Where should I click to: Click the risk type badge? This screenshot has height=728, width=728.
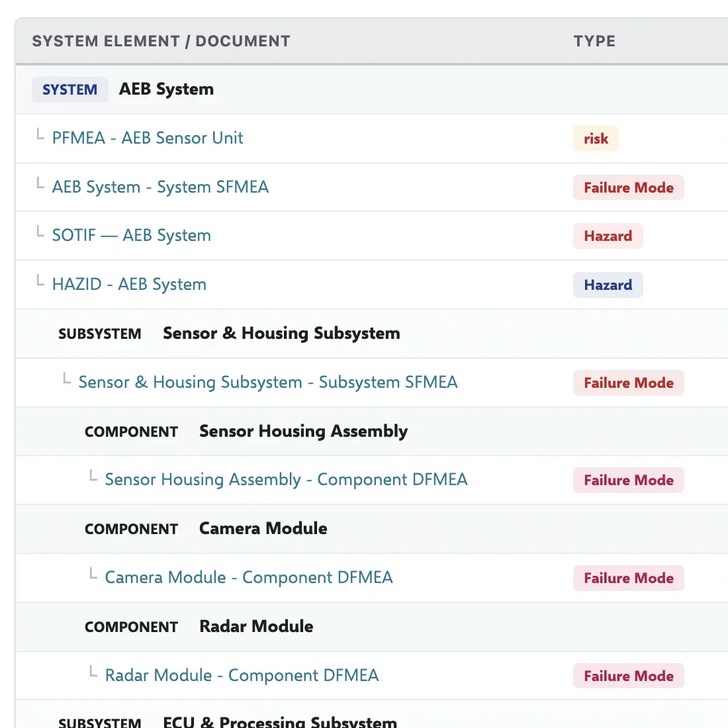(x=596, y=138)
